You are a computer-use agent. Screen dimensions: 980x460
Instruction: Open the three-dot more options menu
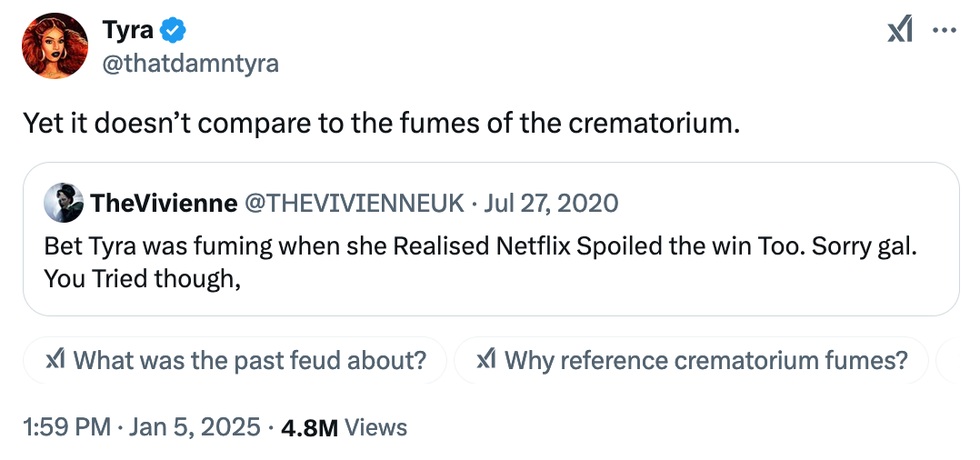tap(944, 30)
